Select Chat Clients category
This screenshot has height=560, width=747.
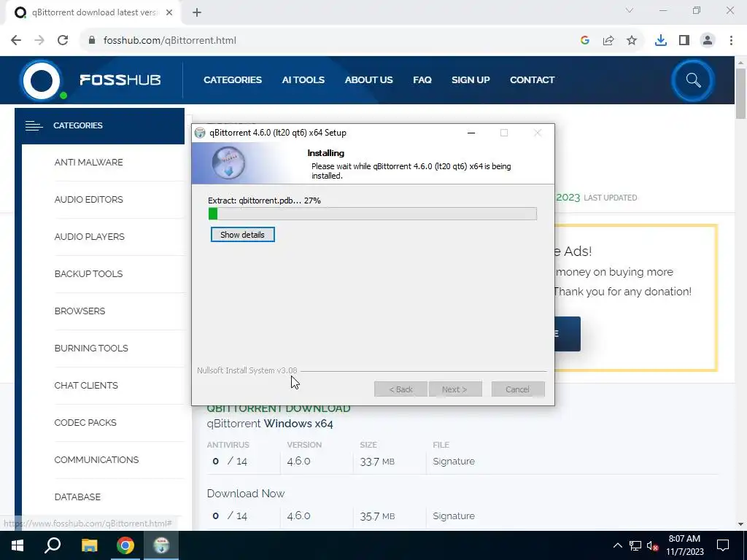86,385
